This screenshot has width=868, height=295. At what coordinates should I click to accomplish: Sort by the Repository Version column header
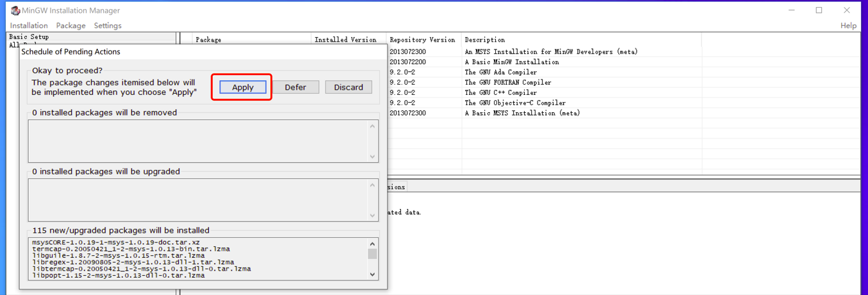click(x=422, y=40)
